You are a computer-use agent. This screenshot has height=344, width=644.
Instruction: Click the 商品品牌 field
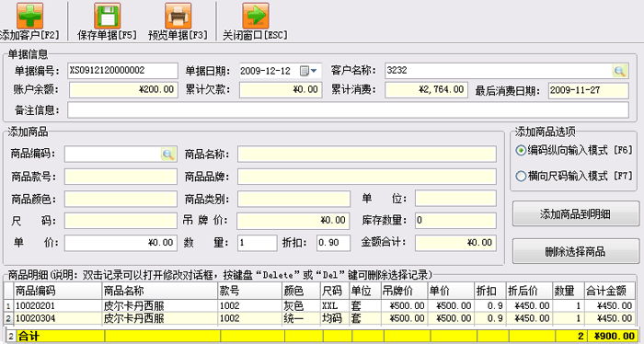pos(367,177)
